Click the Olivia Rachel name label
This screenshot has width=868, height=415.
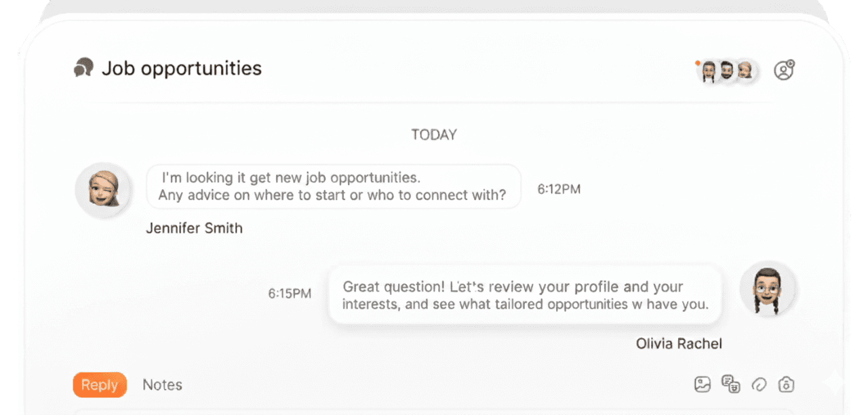click(x=679, y=344)
